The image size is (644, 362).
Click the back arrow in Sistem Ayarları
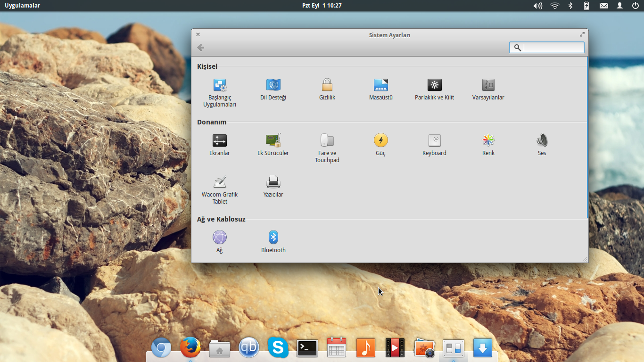pos(200,48)
